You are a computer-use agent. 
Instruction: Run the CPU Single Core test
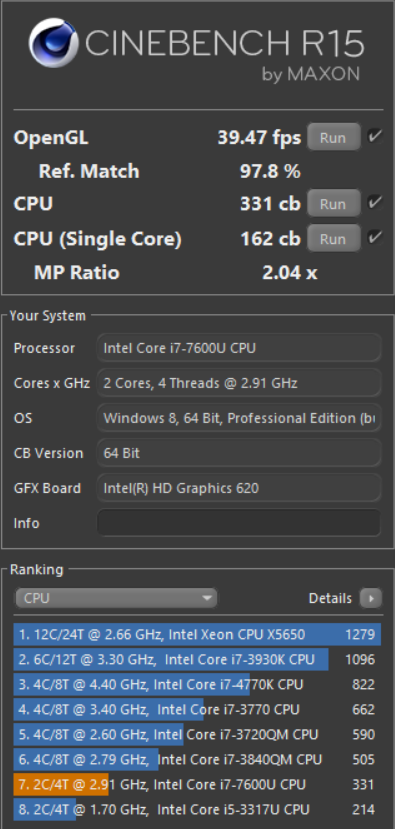pyautogui.click(x=333, y=239)
